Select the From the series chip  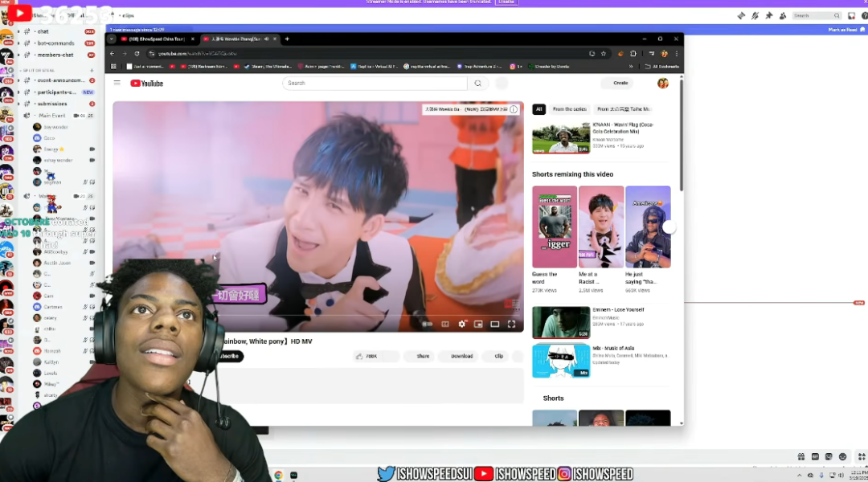569,109
